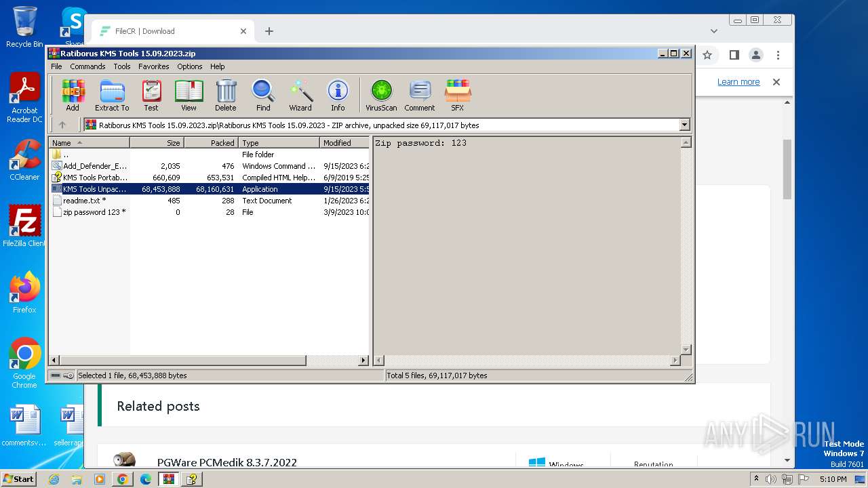Select Add_Defender_E... file row

click(x=210, y=166)
